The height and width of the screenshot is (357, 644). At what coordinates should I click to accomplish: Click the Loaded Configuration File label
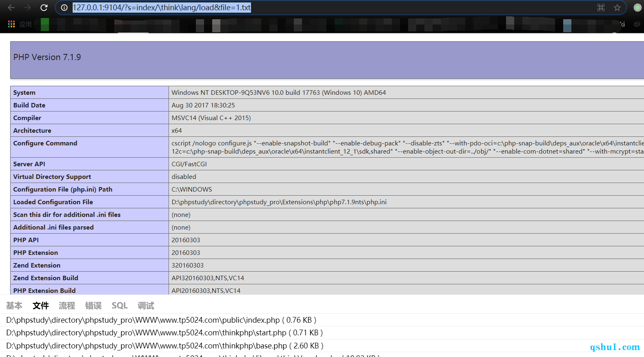[53, 202]
